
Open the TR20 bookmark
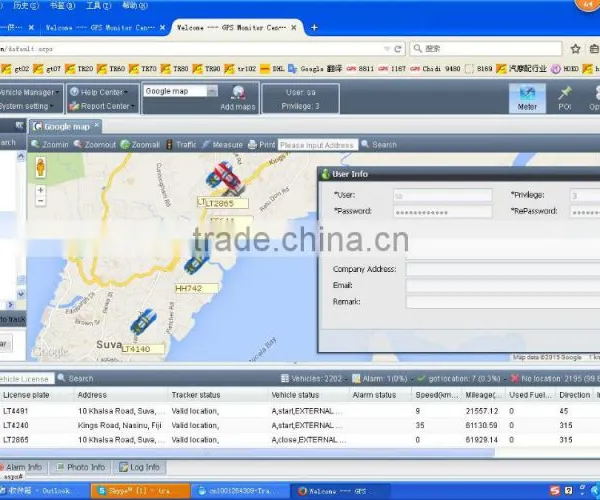80,69
